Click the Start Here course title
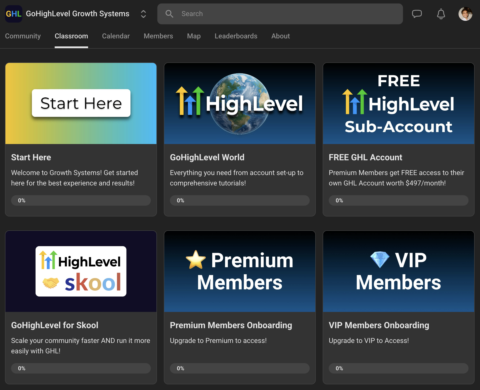 (31, 157)
